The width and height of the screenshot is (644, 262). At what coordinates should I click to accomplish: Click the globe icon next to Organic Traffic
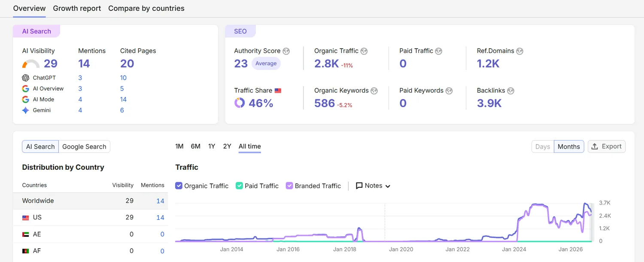coord(364,51)
